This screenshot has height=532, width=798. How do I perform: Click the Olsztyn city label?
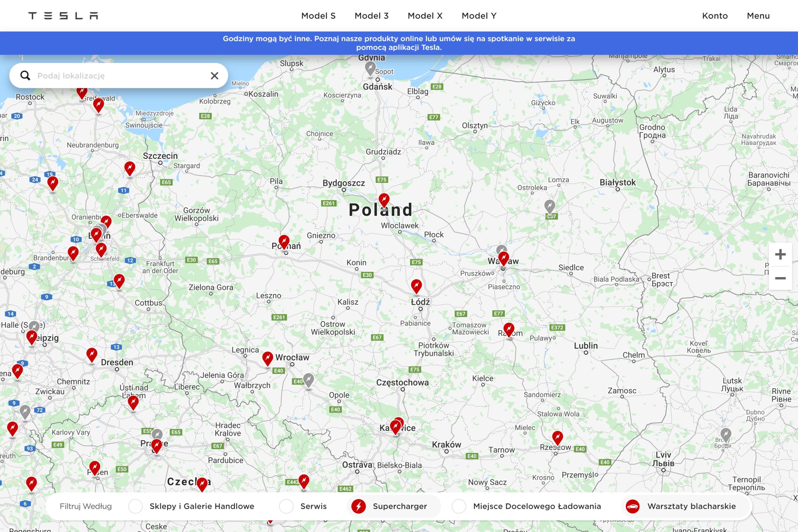tap(475, 126)
